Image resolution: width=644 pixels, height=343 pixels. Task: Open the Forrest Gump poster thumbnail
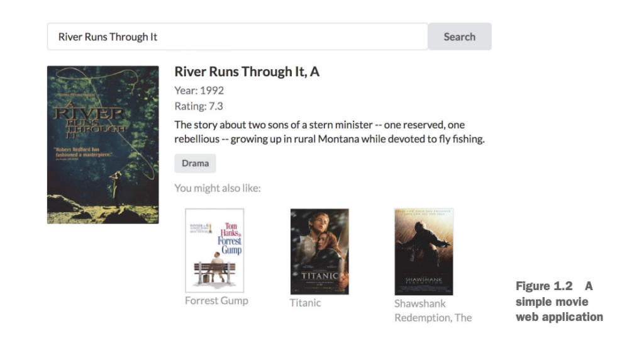pos(214,250)
